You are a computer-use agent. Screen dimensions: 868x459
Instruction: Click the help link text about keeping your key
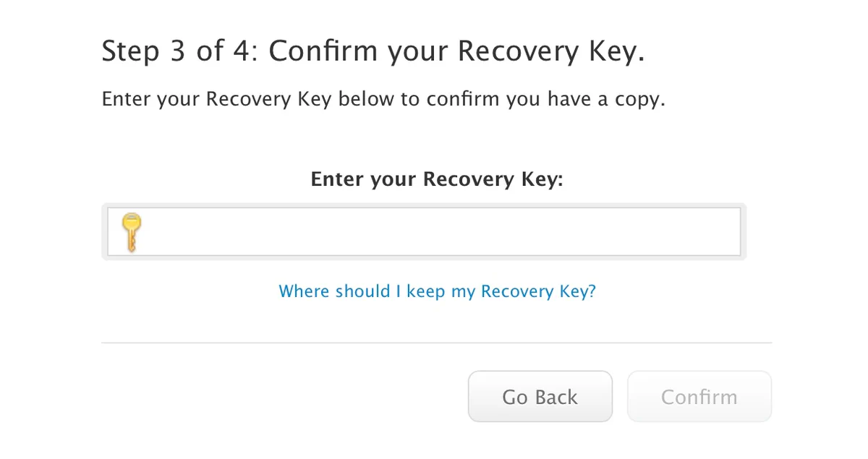[x=437, y=291]
